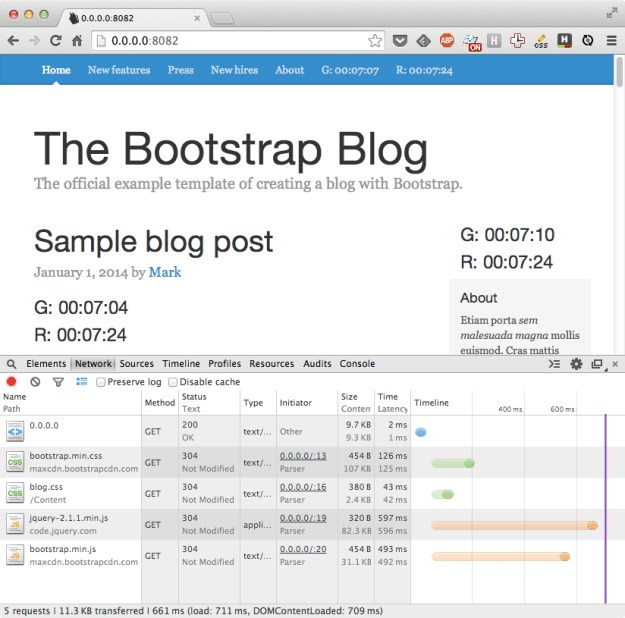Click the red record network log button
This screenshot has width=625, height=618.
tap(12, 382)
